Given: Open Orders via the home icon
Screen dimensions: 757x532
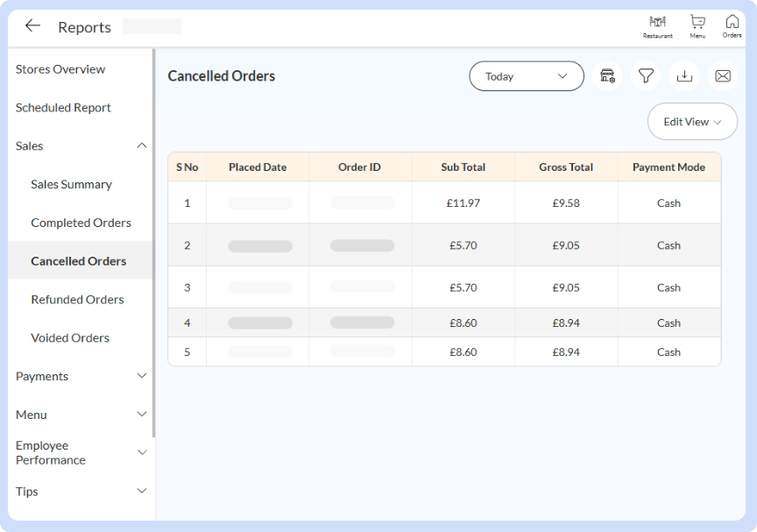Looking at the screenshot, I should tap(732, 25).
